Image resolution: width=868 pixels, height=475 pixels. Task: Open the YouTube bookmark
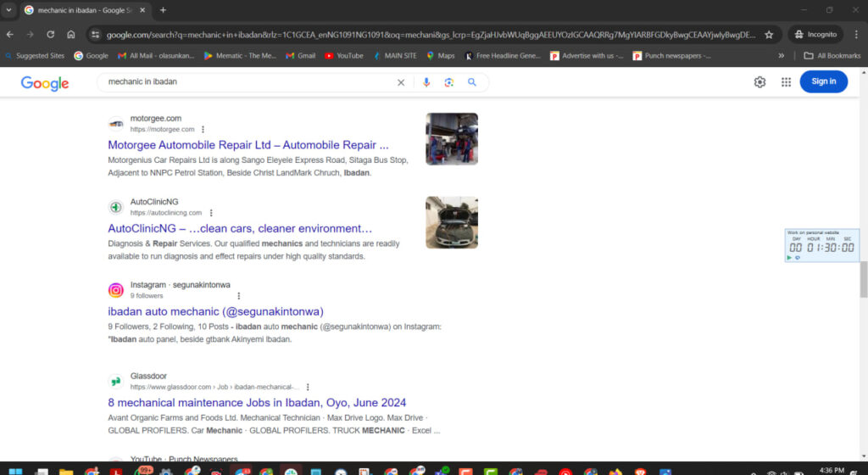[x=344, y=56]
